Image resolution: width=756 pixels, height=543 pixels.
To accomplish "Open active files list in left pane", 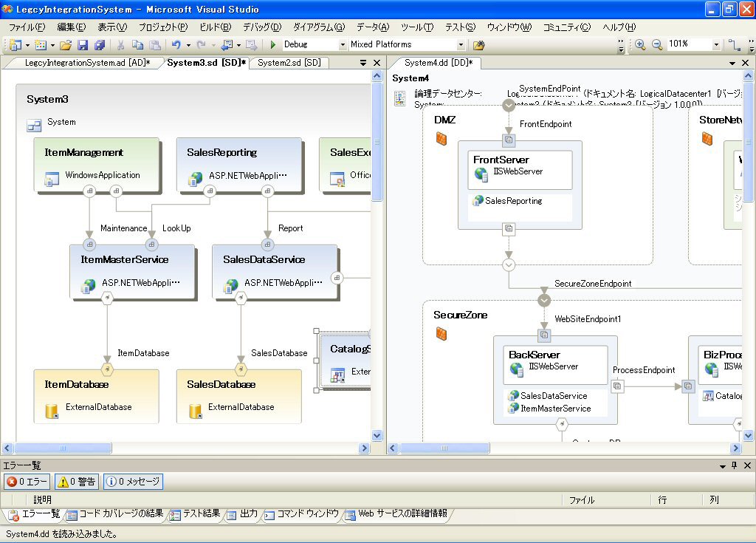I will pyautogui.click(x=363, y=63).
